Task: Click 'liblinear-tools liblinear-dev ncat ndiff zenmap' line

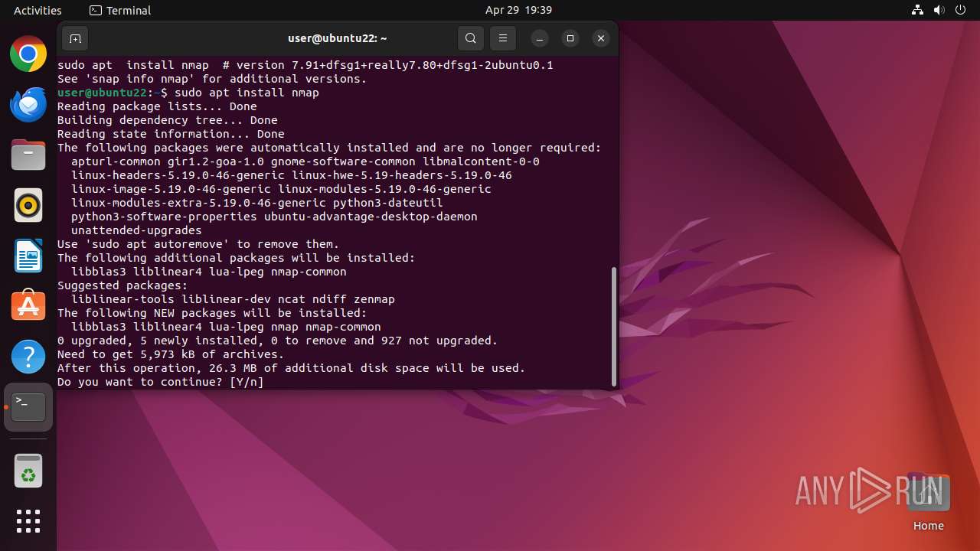Action: [233, 299]
